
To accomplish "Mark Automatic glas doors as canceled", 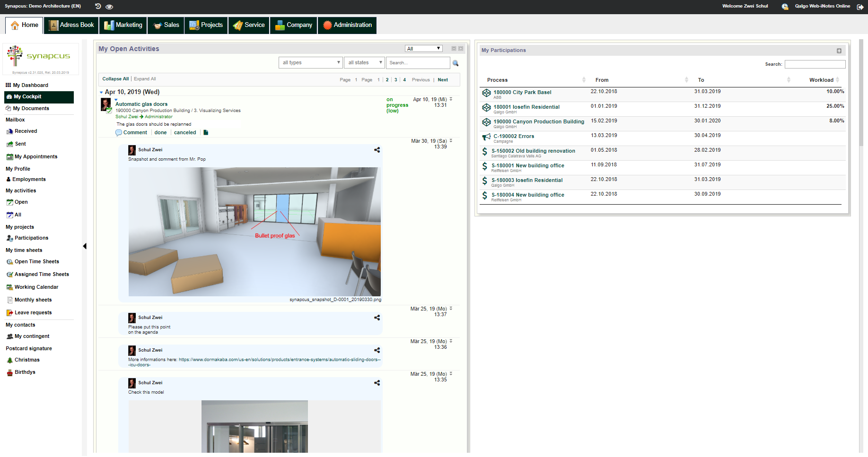I will [x=185, y=133].
